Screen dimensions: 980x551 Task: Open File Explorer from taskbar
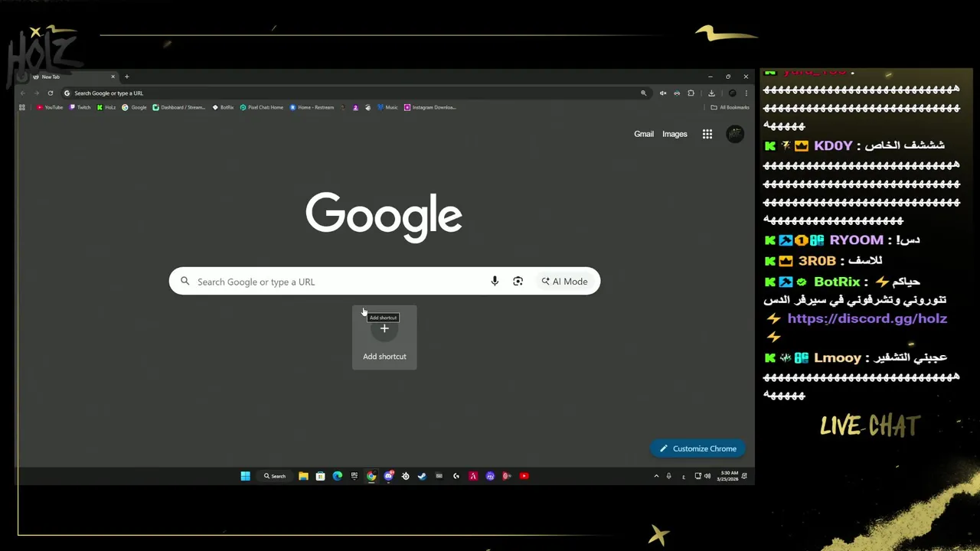[303, 476]
